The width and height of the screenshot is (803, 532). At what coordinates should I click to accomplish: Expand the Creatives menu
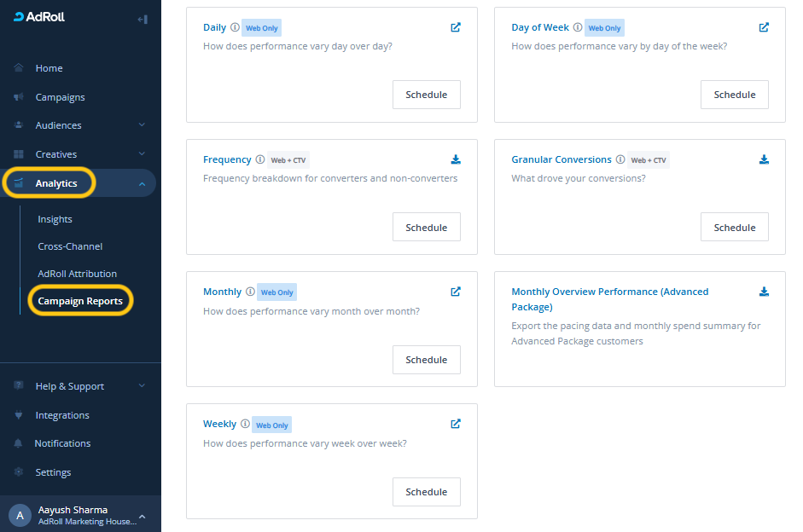tap(142, 154)
